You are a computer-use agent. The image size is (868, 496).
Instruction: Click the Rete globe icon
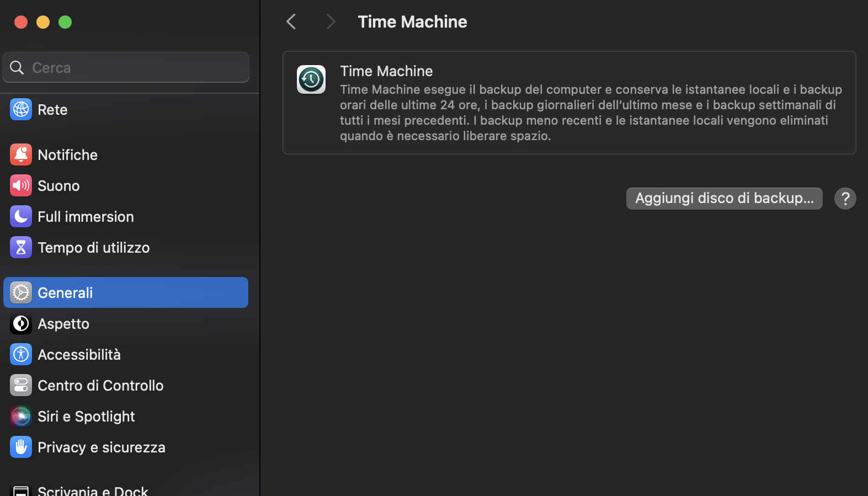click(21, 109)
